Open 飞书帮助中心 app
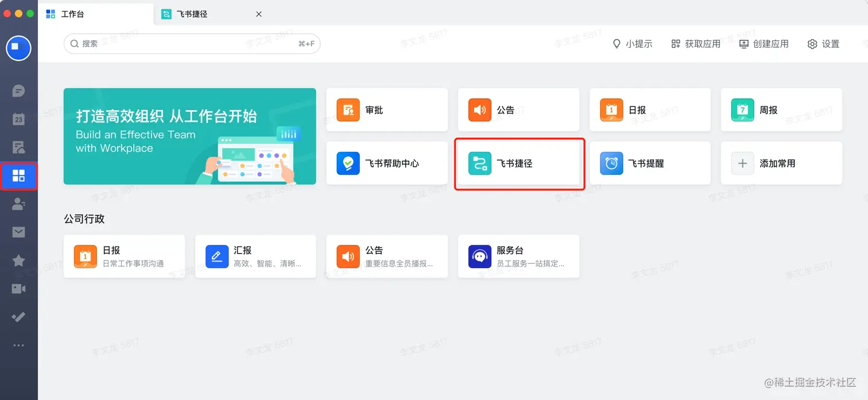The width and height of the screenshot is (868, 400). coord(387,163)
